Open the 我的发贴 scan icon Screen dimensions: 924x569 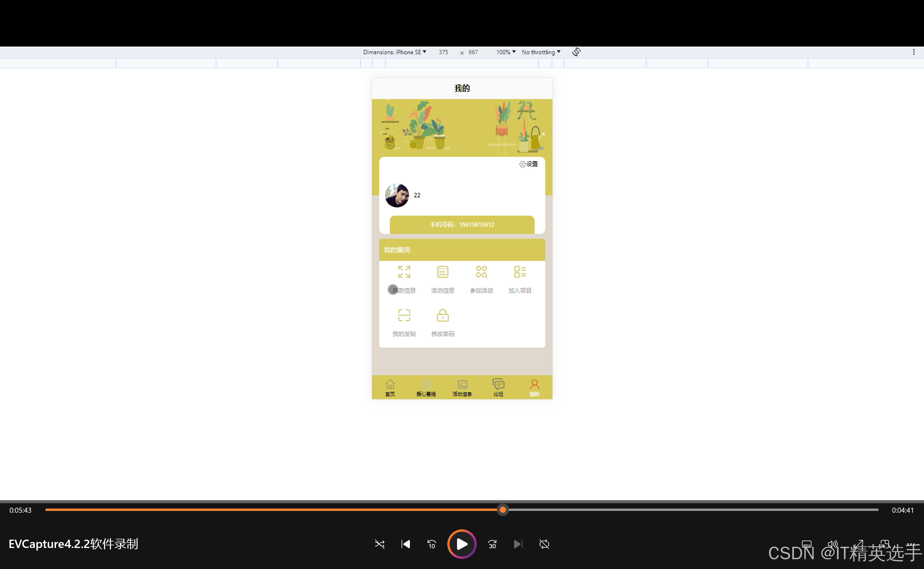click(x=404, y=315)
